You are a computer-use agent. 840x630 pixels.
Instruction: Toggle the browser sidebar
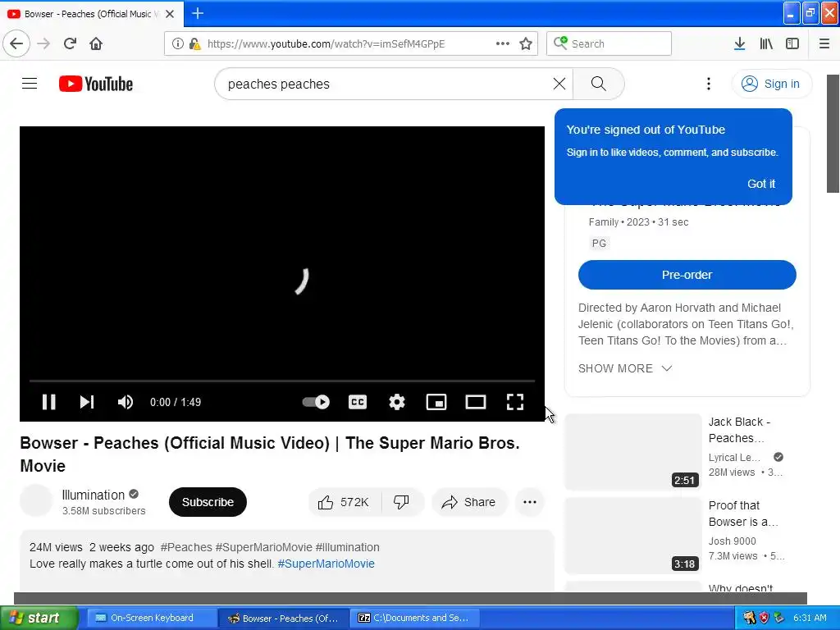pyautogui.click(x=792, y=43)
